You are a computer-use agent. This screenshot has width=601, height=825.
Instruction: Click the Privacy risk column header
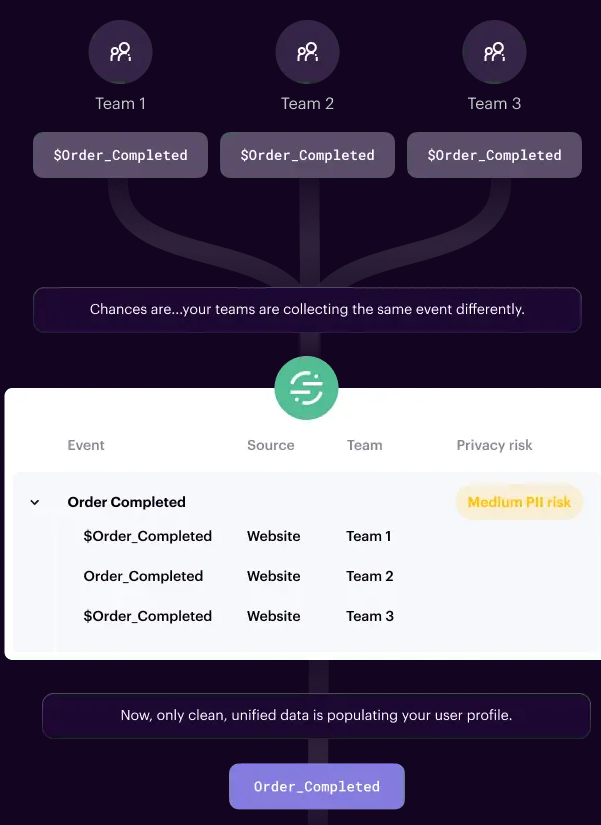[x=494, y=445]
